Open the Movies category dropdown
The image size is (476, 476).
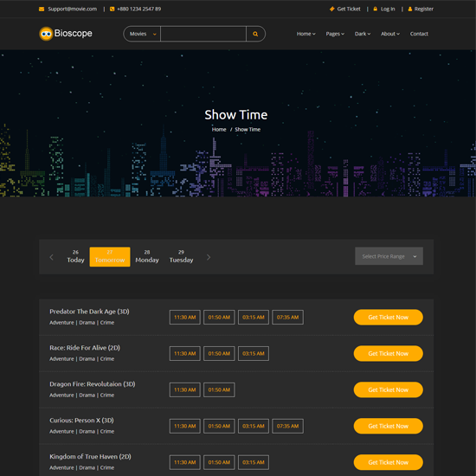point(143,34)
